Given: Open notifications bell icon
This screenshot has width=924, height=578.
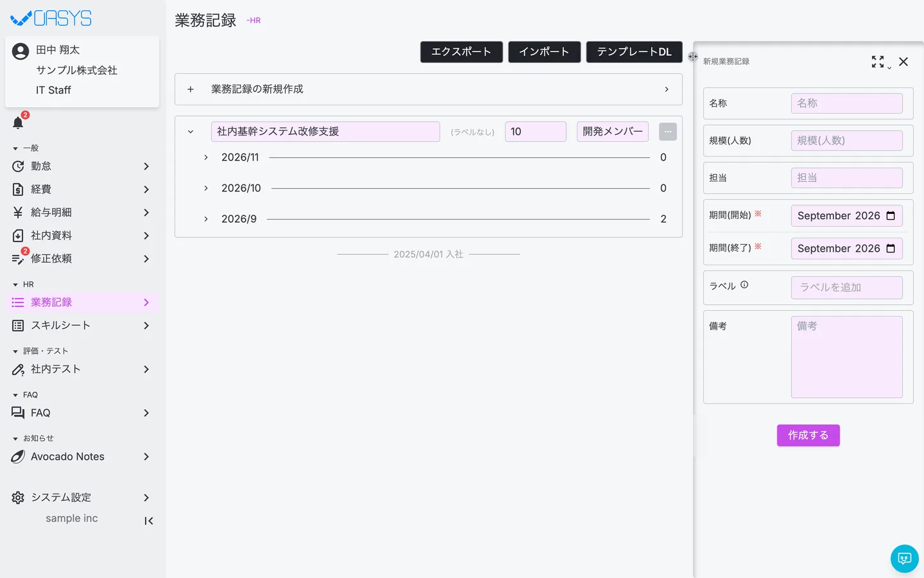Looking at the screenshot, I should (18, 123).
